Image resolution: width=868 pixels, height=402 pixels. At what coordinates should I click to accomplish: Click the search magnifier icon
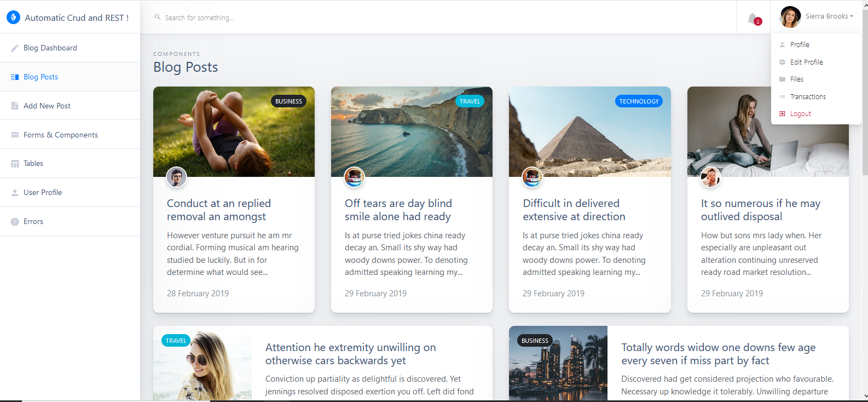click(158, 18)
